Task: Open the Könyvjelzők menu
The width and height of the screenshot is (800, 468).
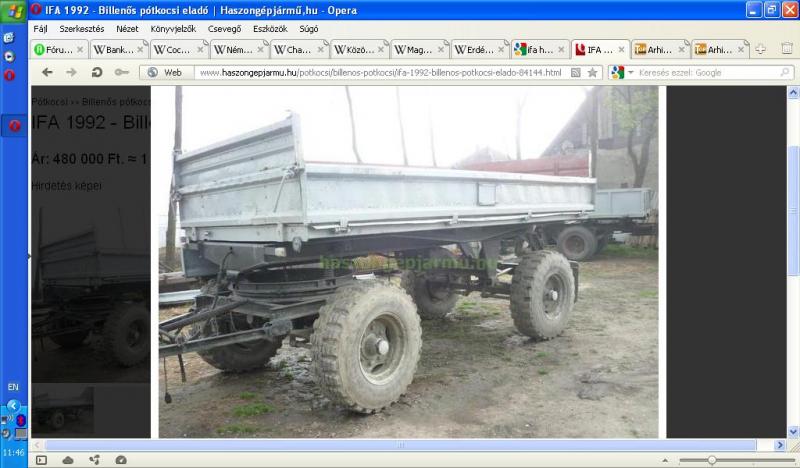Action: click(x=173, y=29)
